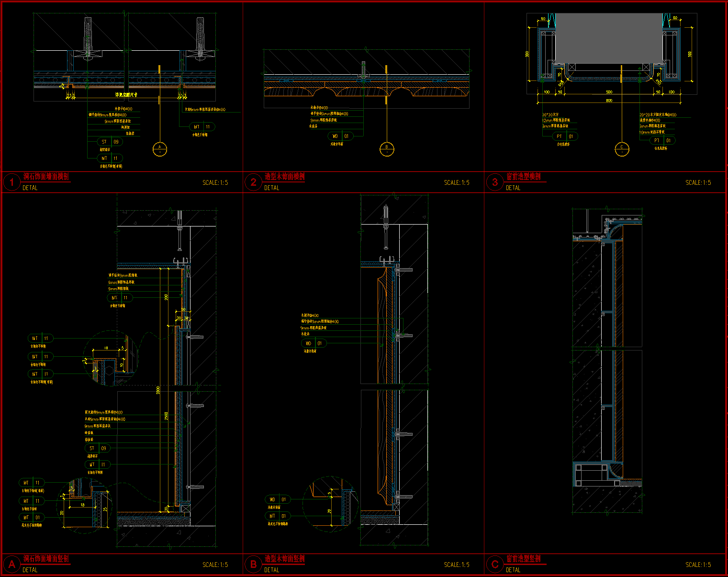Select the 洞石饰面墙面横剖 title text
728x577 pixels.
point(46,177)
